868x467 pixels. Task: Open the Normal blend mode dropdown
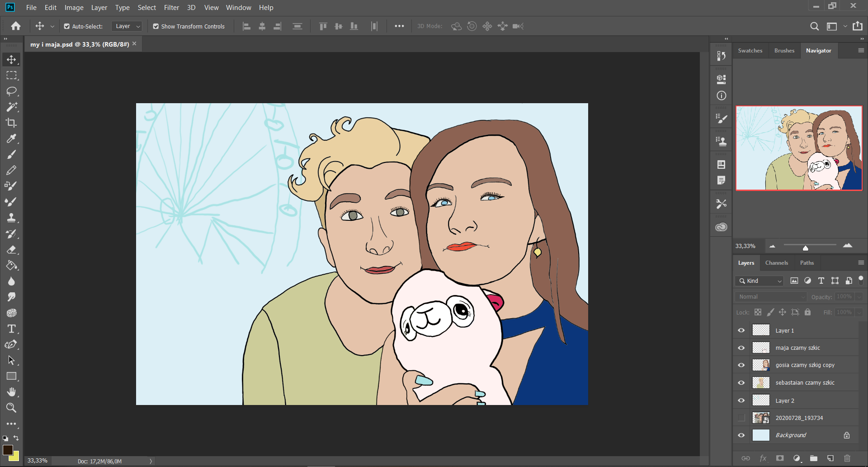pos(771,297)
